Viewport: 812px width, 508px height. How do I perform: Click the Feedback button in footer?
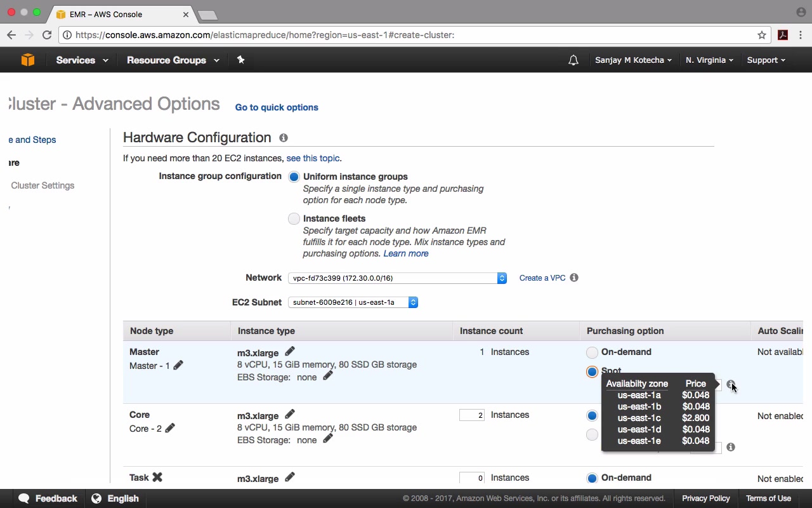pyautogui.click(x=48, y=498)
